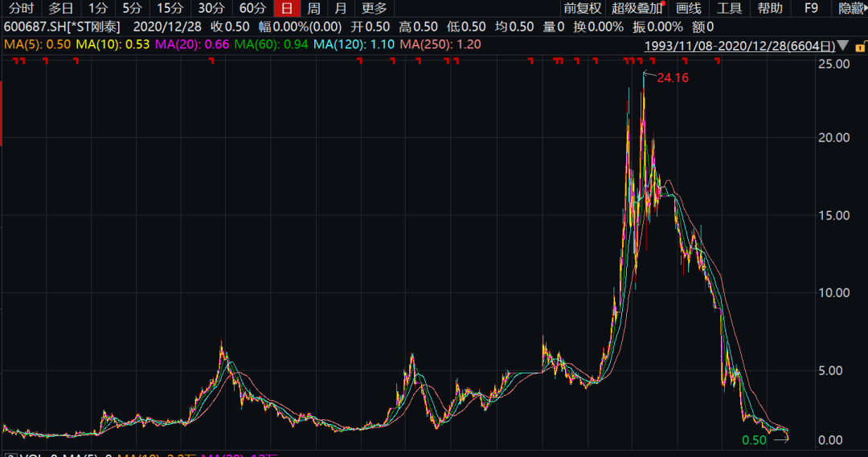Click the 振0.00% amplitude value
The height and width of the screenshot is (457, 868).
(657, 27)
